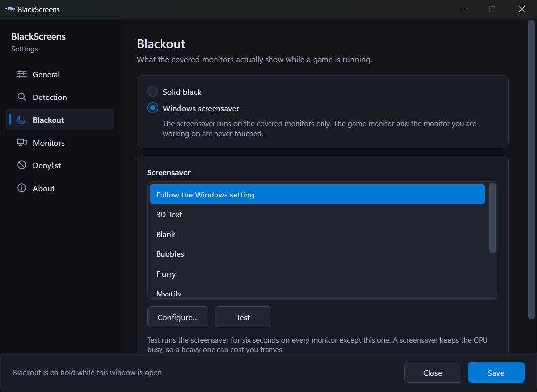Screen dimensions: 537x392
Task: Click the General sliders icon in sidebar
Action: pyautogui.click(x=22, y=74)
